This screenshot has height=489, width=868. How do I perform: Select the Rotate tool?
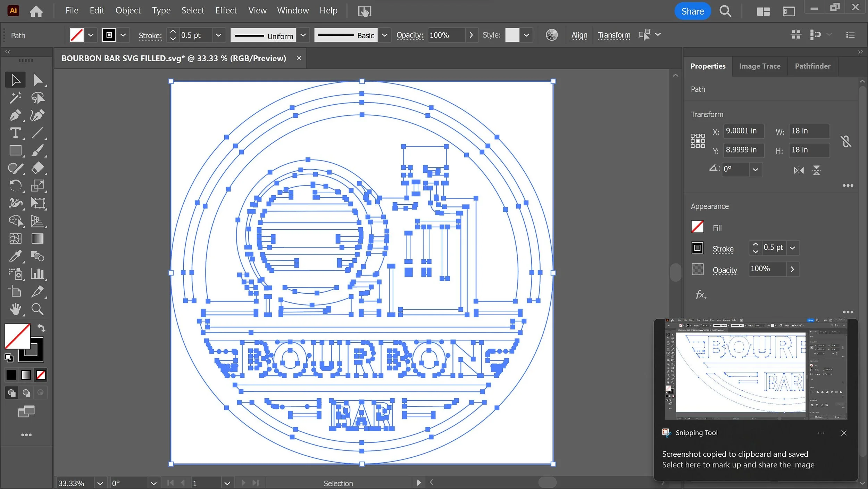coord(15,186)
